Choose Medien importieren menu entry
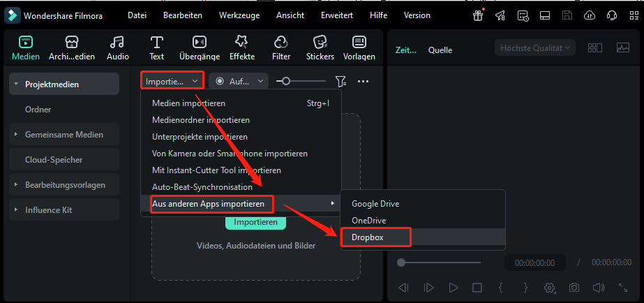The image size is (644, 303). (x=241, y=103)
